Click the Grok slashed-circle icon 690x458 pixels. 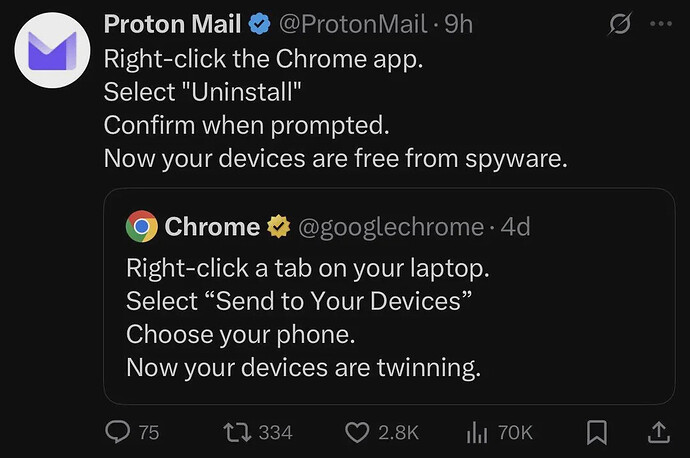pos(619,23)
